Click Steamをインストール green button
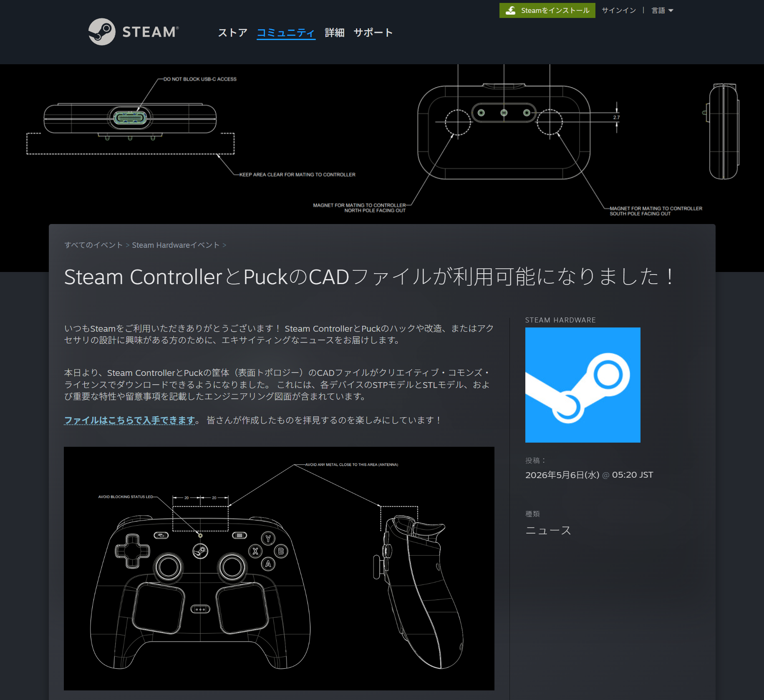Viewport: 764px width, 700px height. tap(547, 10)
